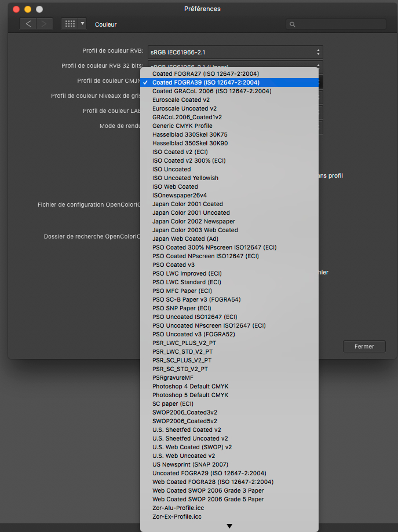Select Hasselblad 350Skel 30K90
The image size is (398, 532).
[229, 143]
